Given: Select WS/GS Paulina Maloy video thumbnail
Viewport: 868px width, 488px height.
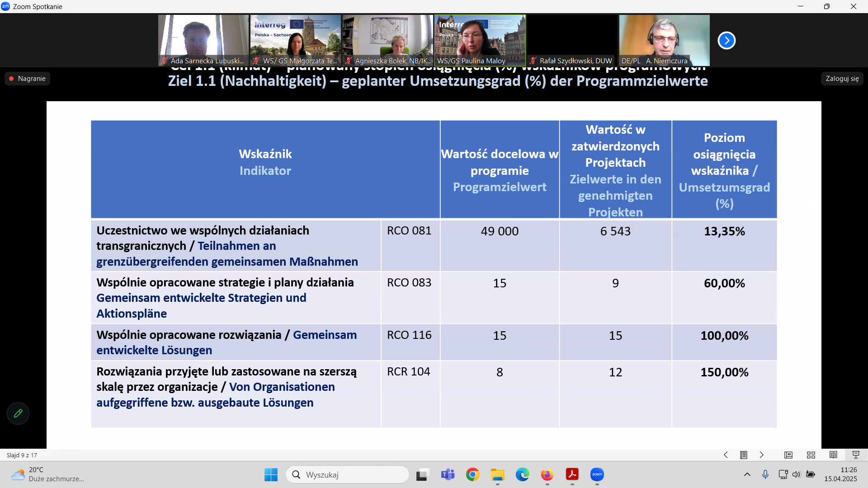Looking at the screenshot, I should [x=480, y=40].
